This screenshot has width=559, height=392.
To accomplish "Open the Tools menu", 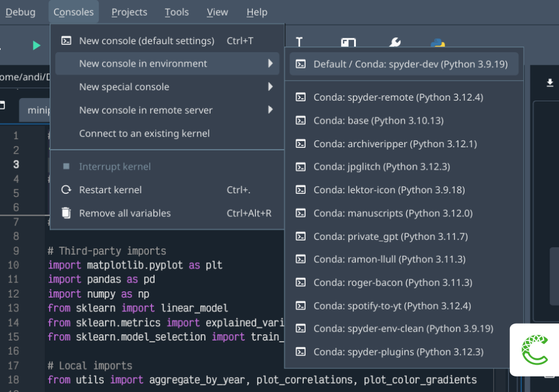I will point(176,12).
